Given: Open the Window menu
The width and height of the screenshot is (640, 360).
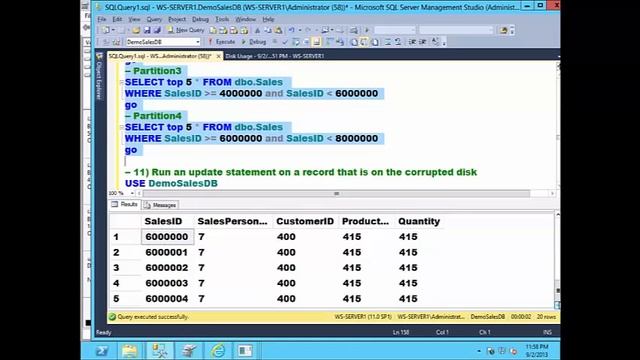Looking at the screenshot, I should click(245, 19).
